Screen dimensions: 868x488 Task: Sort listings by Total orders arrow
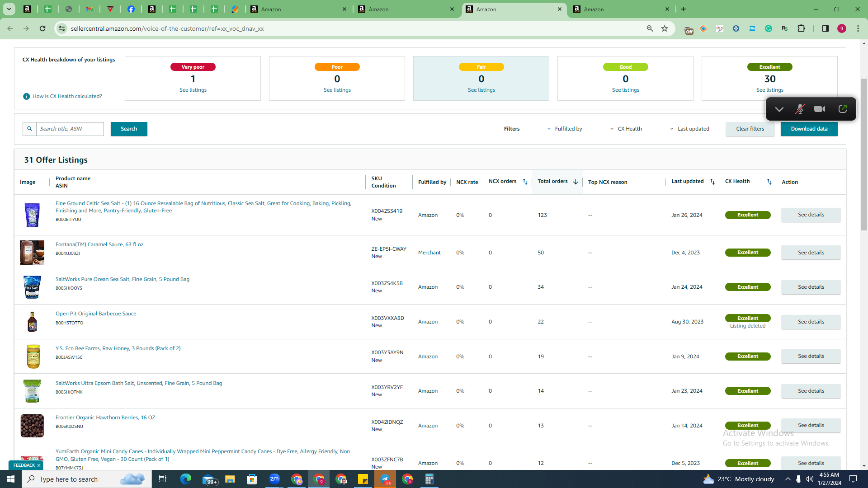(576, 182)
